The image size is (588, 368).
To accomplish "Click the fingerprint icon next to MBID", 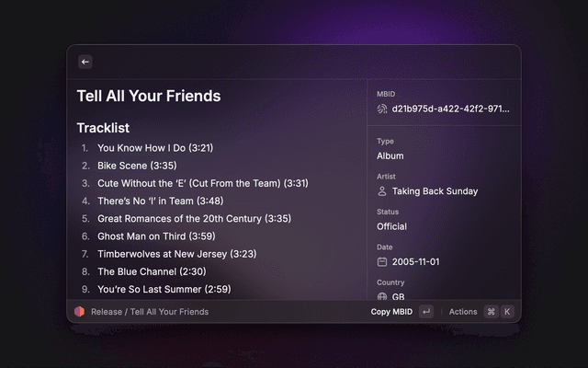I will point(382,109).
